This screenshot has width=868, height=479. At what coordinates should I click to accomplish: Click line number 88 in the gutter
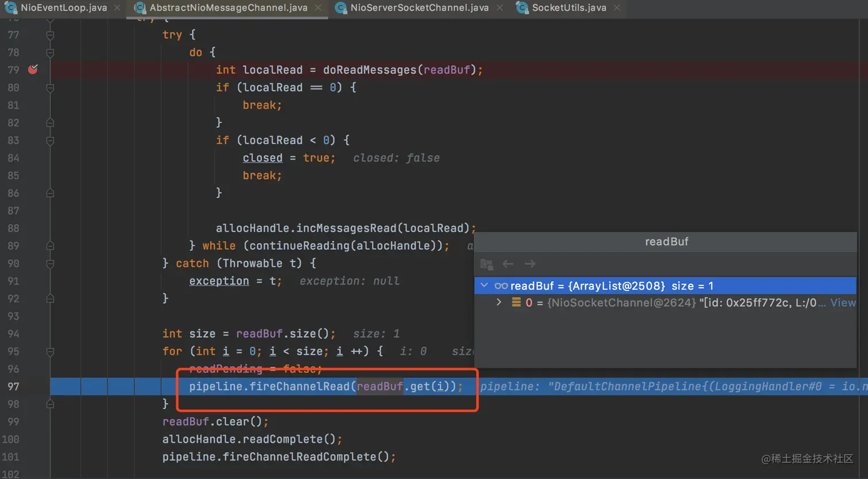[x=13, y=229]
